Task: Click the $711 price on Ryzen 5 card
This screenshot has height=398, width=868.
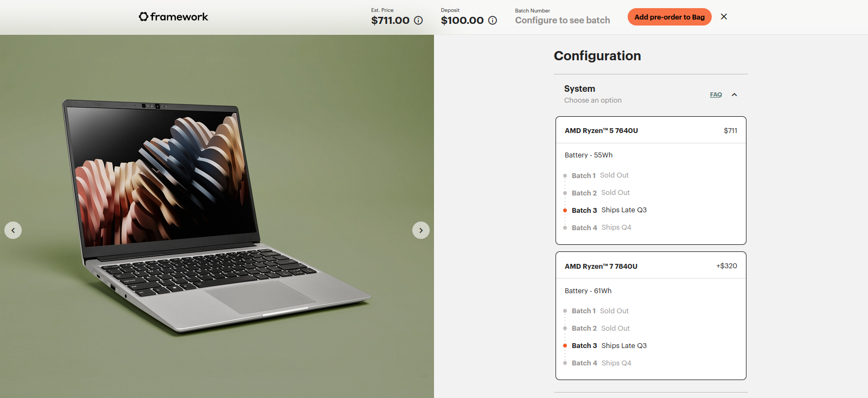Action: (x=730, y=130)
